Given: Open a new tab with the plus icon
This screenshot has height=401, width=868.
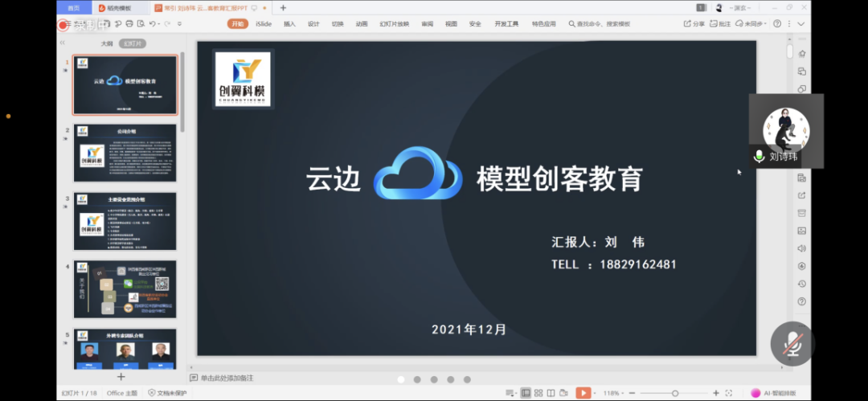Looking at the screenshot, I should [x=283, y=8].
